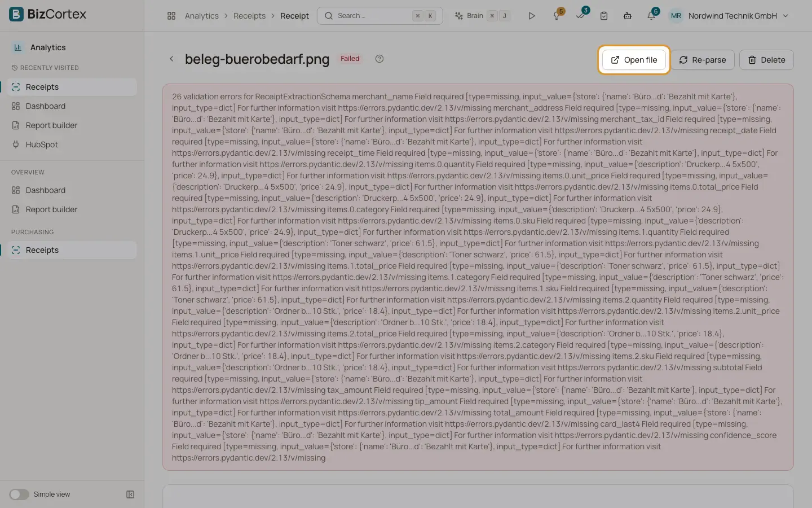Viewport: 812px width, 508px height.
Task: Click the Re-parse button
Action: pos(703,60)
